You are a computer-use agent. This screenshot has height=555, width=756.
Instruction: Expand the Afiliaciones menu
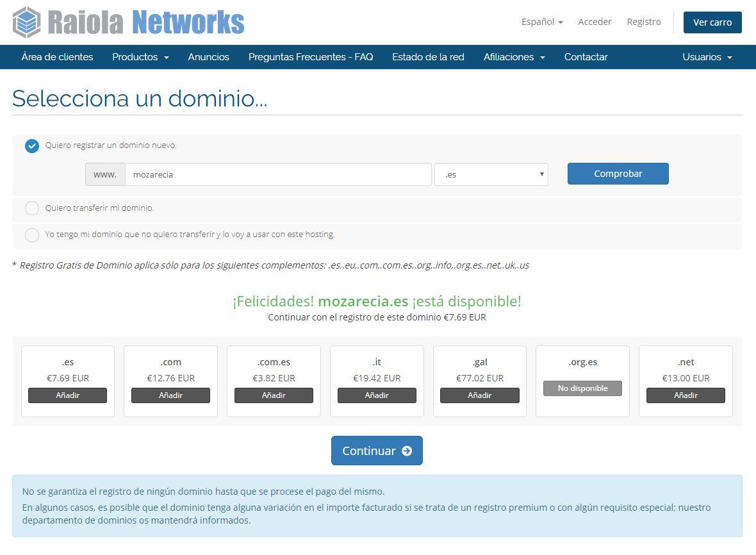coord(514,57)
